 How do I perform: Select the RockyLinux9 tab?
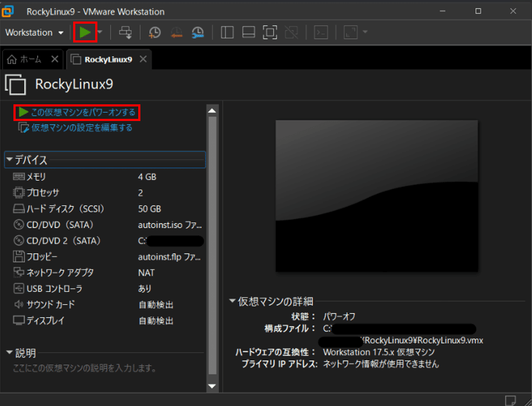coord(108,60)
